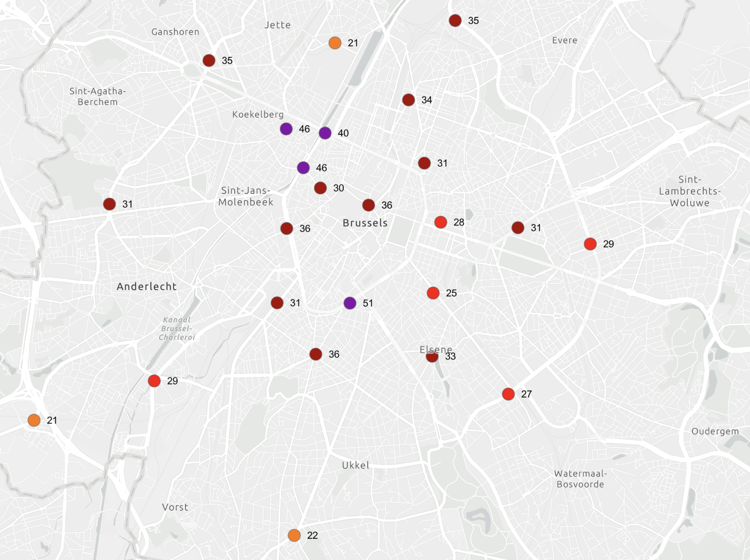The width and height of the screenshot is (750, 560).
Task: Click the purple marker labeled 51
Action: point(350,303)
